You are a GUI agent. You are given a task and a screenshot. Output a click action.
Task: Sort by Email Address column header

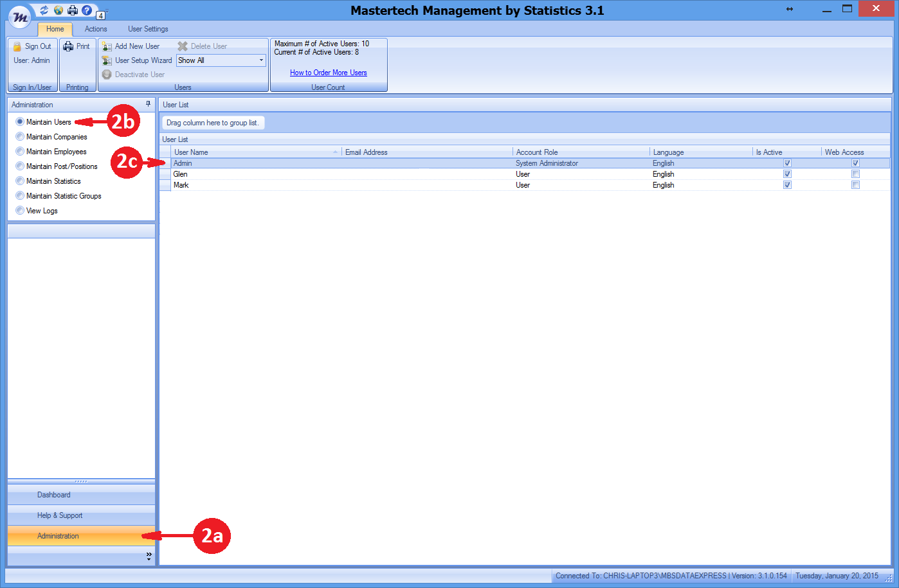click(427, 152)
